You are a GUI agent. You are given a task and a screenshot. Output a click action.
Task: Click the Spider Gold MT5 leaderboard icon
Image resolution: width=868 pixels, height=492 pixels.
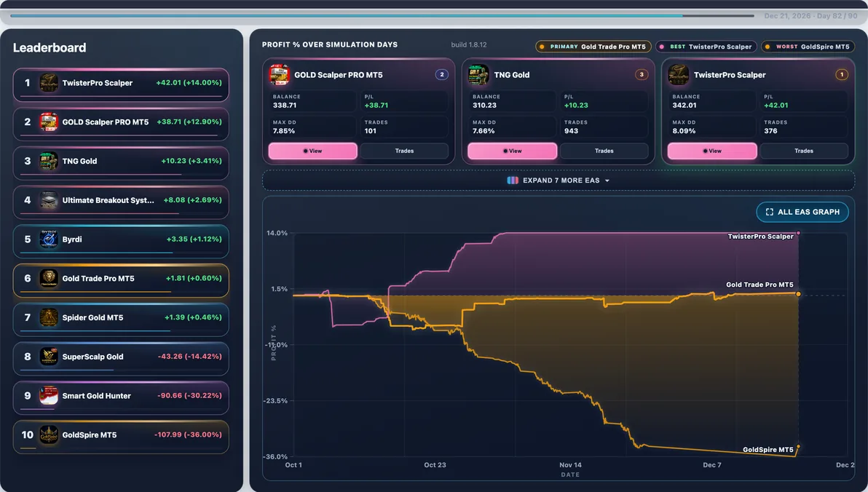(x=49, y=317)
